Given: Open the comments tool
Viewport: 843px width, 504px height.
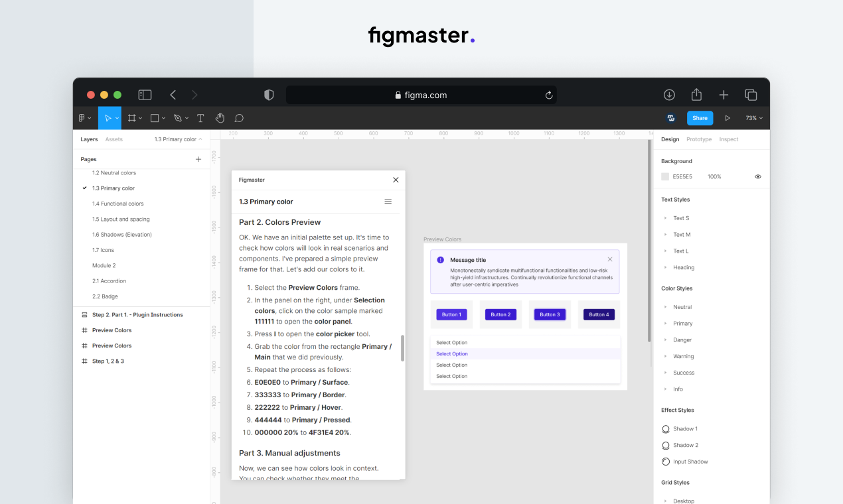Looking at the screenshot, I should point(239,117).
